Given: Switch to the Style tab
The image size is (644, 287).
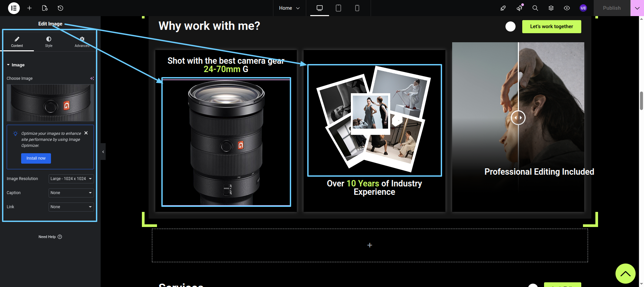Looking at the screenshot, I should 49,42.
